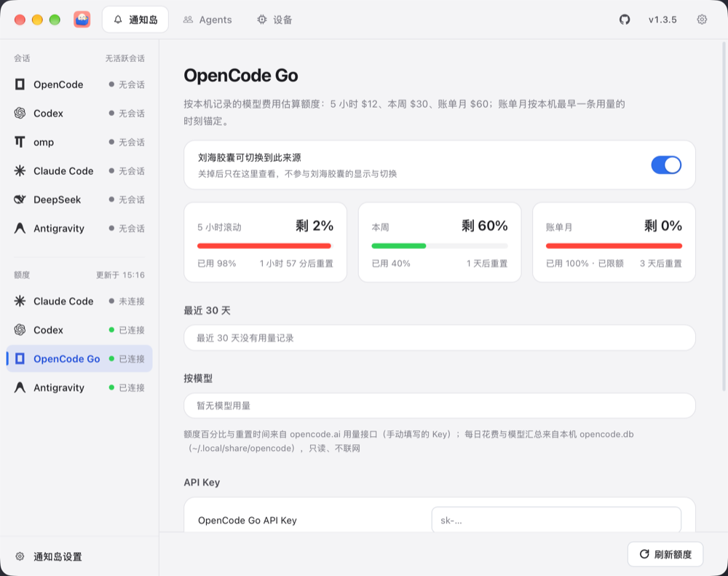
Task: Click the 5 小时滚动 quota card
Action: click(265, 242)
